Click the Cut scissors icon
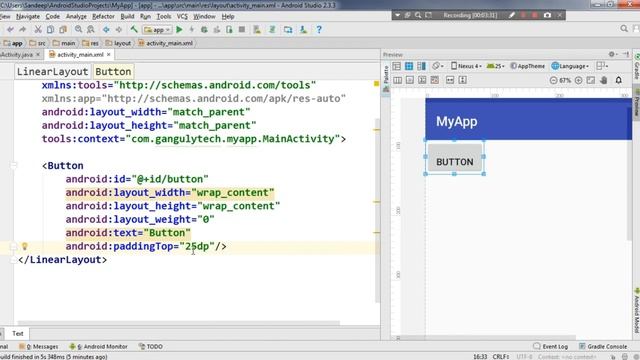Image resolution: width=640 pixels, height=360 pixels. click(38, 29)
